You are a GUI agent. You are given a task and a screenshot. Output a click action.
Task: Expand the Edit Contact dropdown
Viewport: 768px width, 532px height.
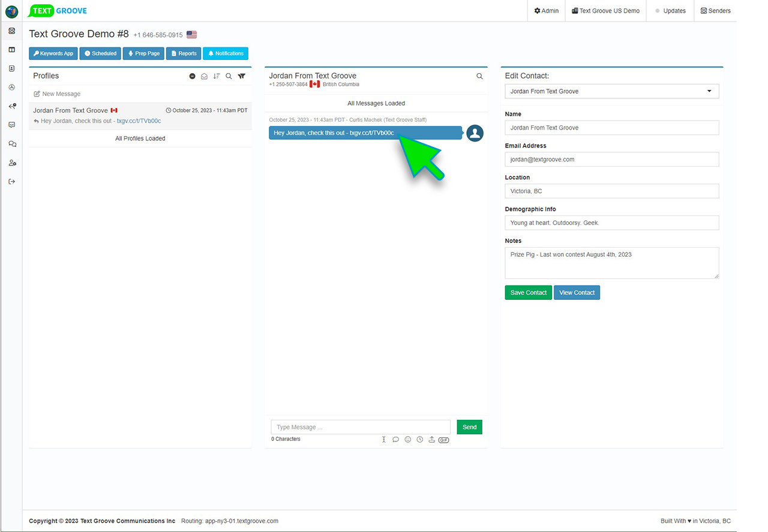(x=612, y=91)
